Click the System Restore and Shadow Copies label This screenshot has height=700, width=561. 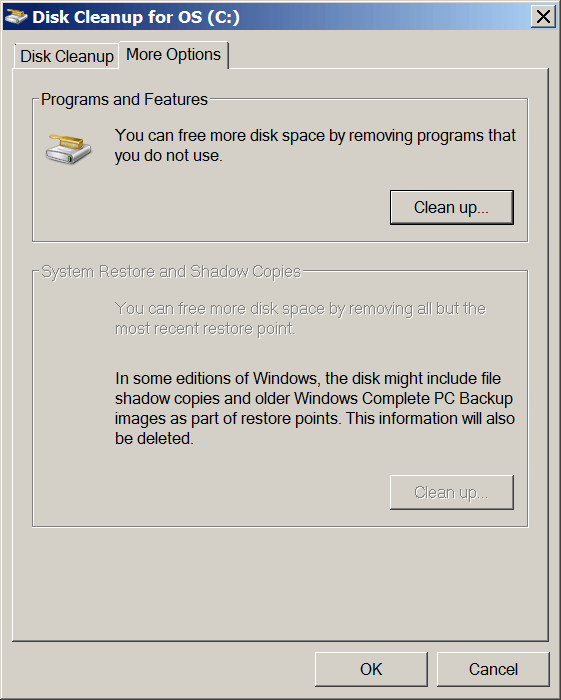[171, 271]
